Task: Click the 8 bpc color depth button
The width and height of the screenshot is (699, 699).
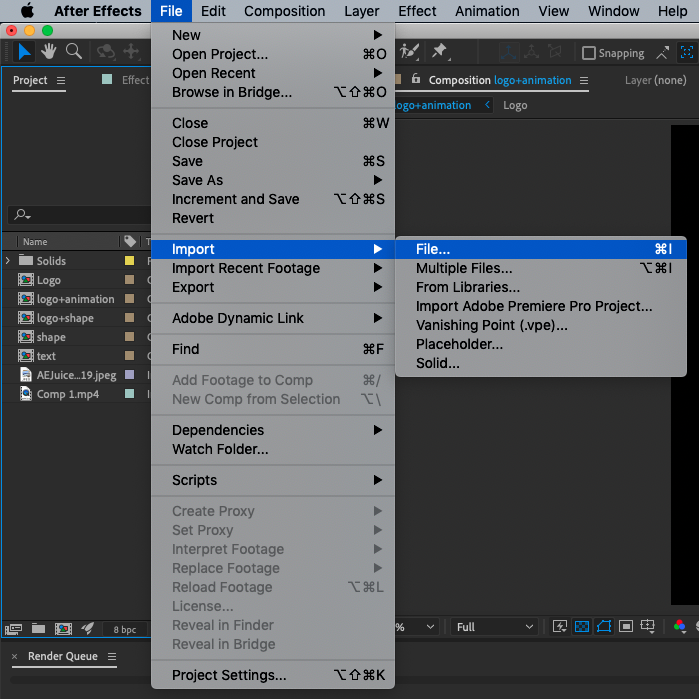Action: click(x=125, y=629)
